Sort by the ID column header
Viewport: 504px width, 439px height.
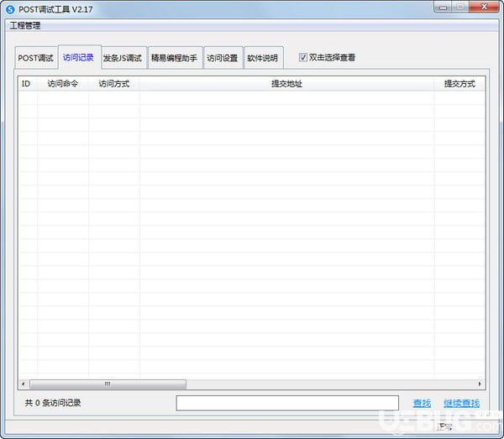(28, 84)
